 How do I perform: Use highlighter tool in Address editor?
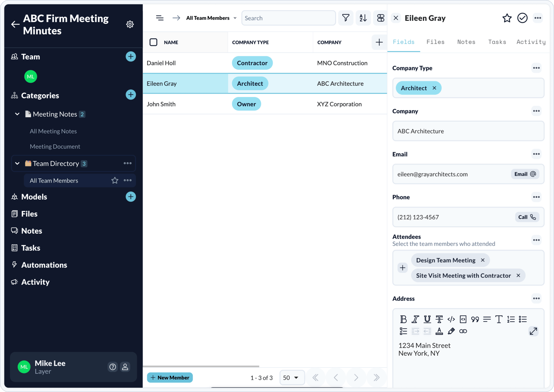coord(451,331)
